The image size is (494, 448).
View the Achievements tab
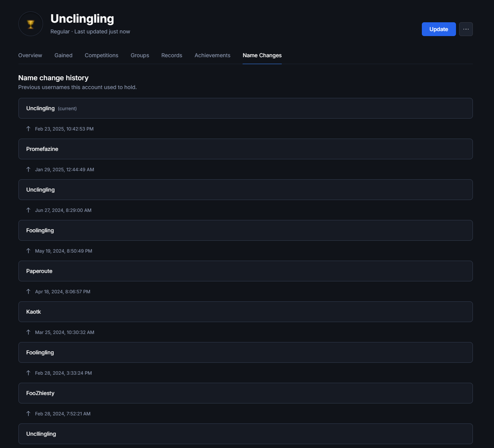coord(212,55)
